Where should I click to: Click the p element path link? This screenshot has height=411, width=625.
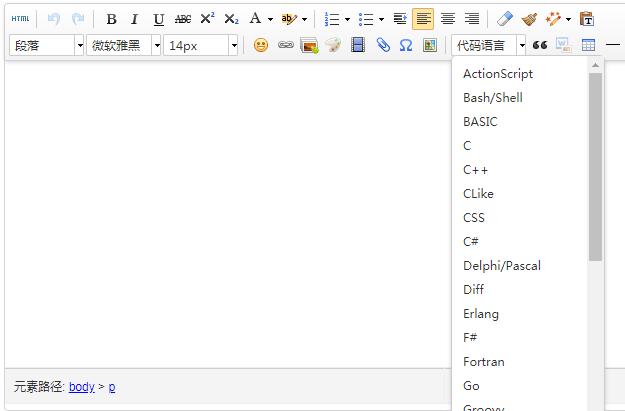[x=112, y=387]
